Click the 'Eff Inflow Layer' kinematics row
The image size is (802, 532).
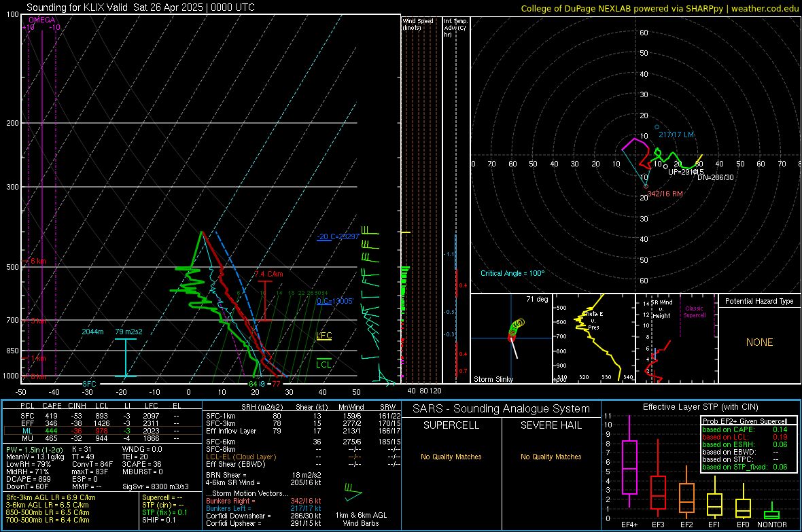coord(303,431)
